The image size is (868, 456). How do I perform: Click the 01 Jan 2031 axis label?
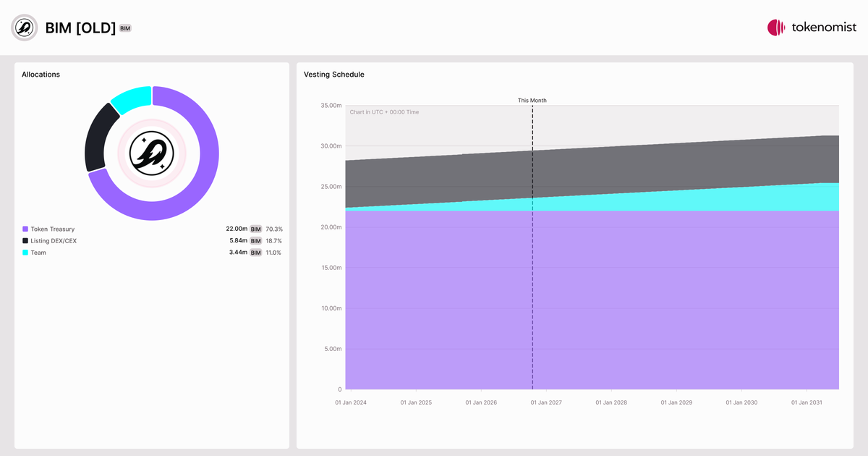pos(807,402)
